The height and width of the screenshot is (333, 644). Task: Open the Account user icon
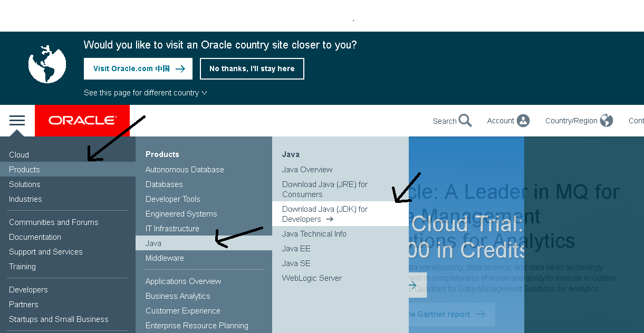pos(523,121)
